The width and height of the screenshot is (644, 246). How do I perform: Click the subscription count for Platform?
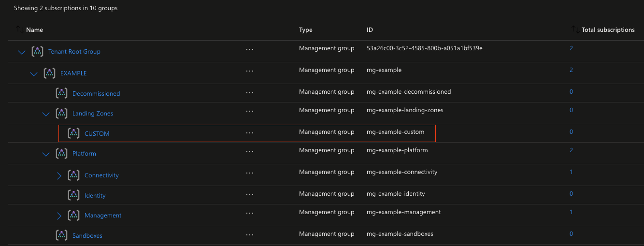pyautogui.click(x=571, y=150)
